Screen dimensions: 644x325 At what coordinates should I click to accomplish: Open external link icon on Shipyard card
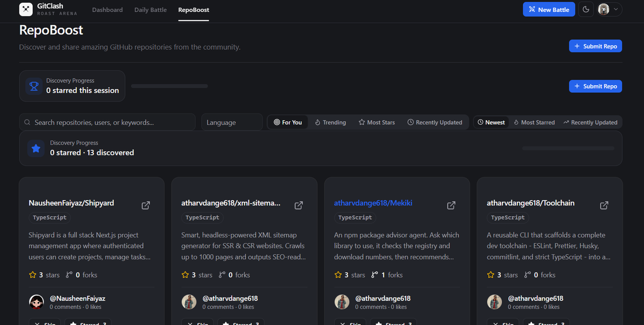pos(146,205)
